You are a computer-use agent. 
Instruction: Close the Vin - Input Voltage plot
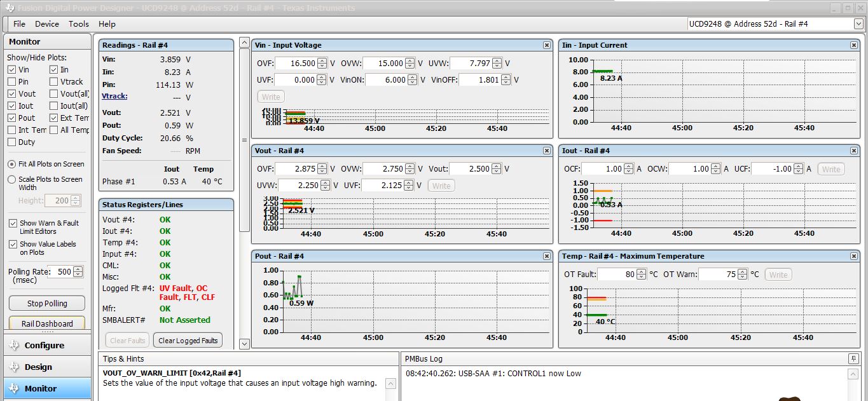click(x=546, y=45)
